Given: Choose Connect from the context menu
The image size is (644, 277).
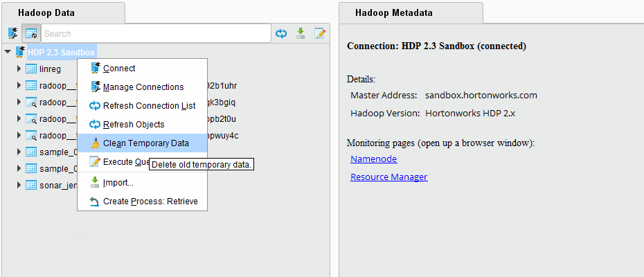Looking at the screenshot, I should (119, 69).
